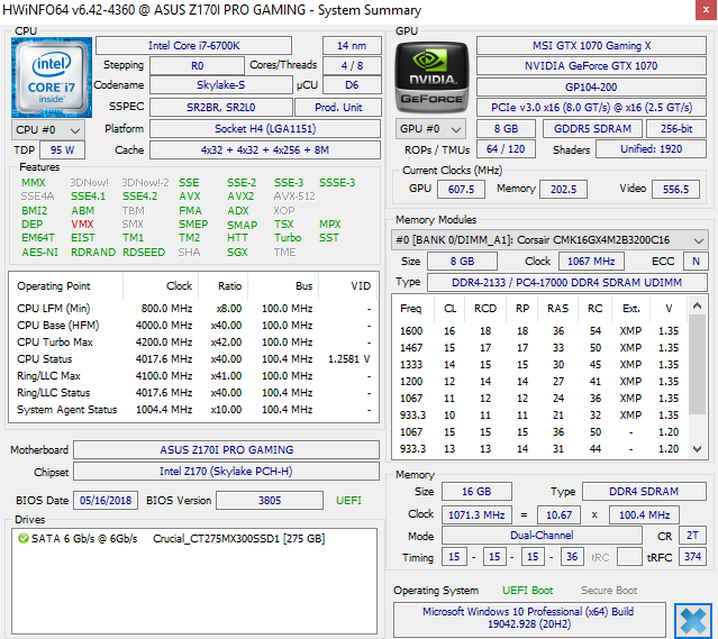Viewport: 718px width, 639px height.
Task: Click the memory Type DDR4 SDRAM field
Action: tap(644, 492)
